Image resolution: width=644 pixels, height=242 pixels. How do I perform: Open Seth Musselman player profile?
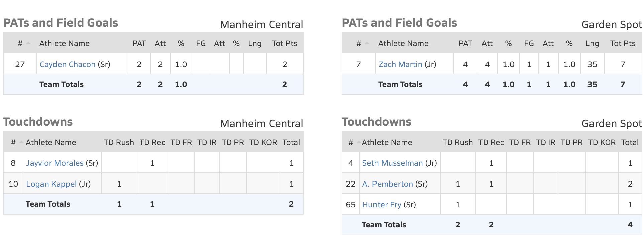point(392,163)
